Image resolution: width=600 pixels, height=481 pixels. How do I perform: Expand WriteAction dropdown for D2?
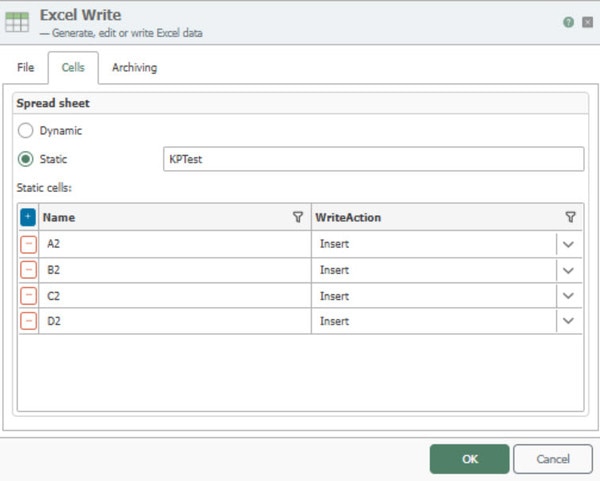(569, 321)
